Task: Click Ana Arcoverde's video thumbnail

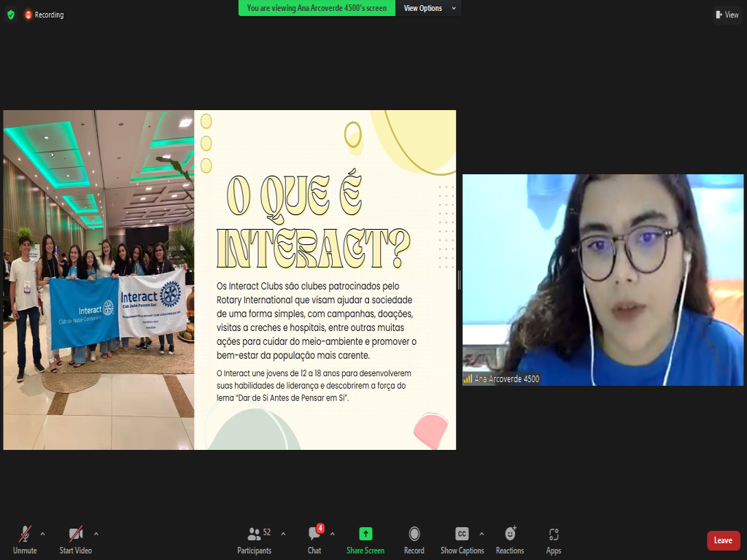Action: pyautogui.click(x=603, y=280)
